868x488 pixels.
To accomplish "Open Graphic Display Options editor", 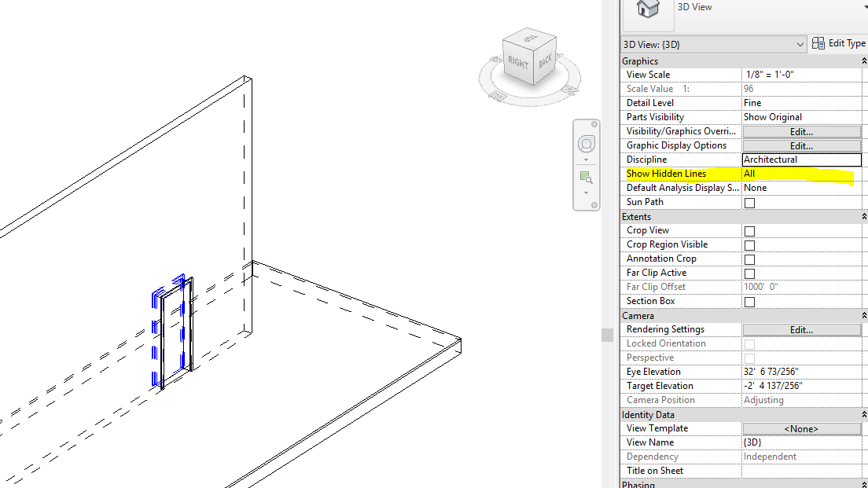I will (x=801, y=145).
